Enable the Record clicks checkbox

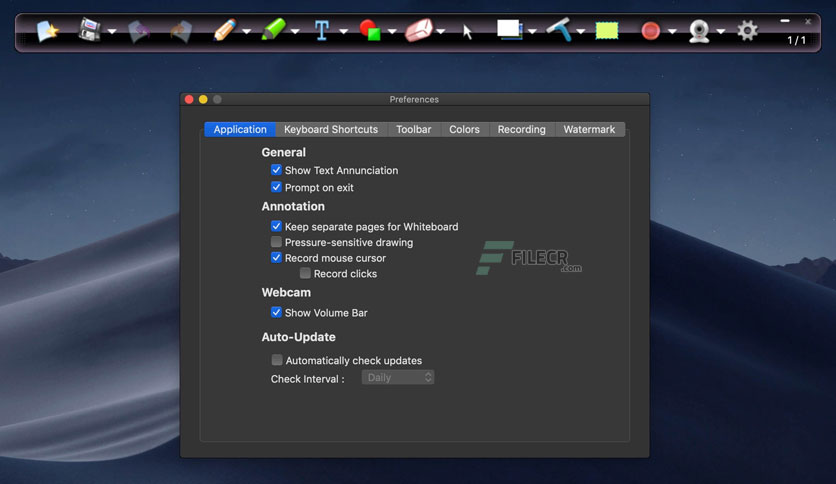(x=305, y=273)
